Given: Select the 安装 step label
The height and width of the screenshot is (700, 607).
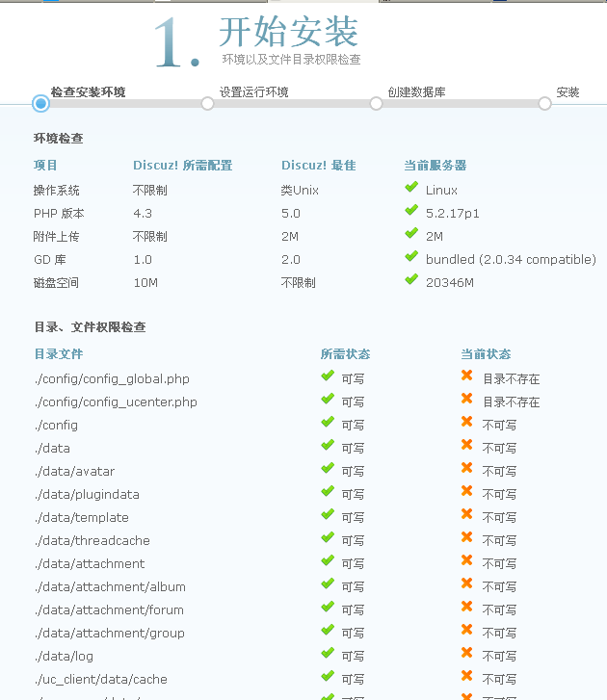Looking at the screenshot, I should [567, 92].
